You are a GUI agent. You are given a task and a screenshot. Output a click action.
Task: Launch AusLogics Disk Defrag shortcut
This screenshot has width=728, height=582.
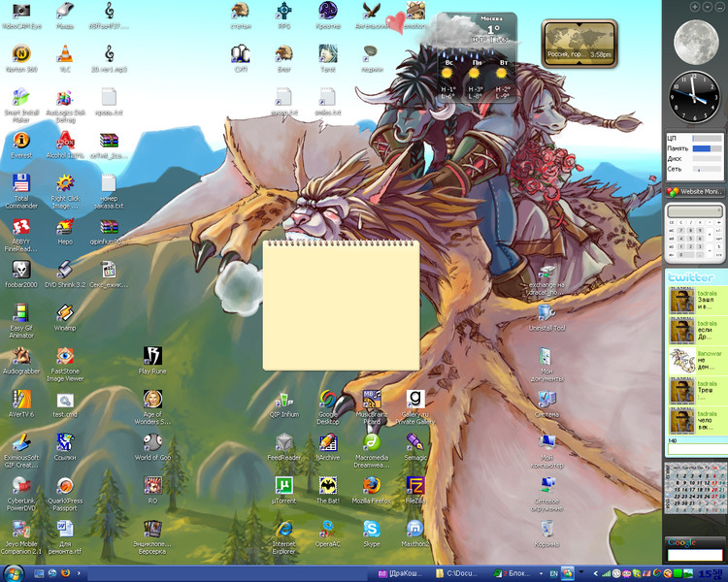point(65,105)
